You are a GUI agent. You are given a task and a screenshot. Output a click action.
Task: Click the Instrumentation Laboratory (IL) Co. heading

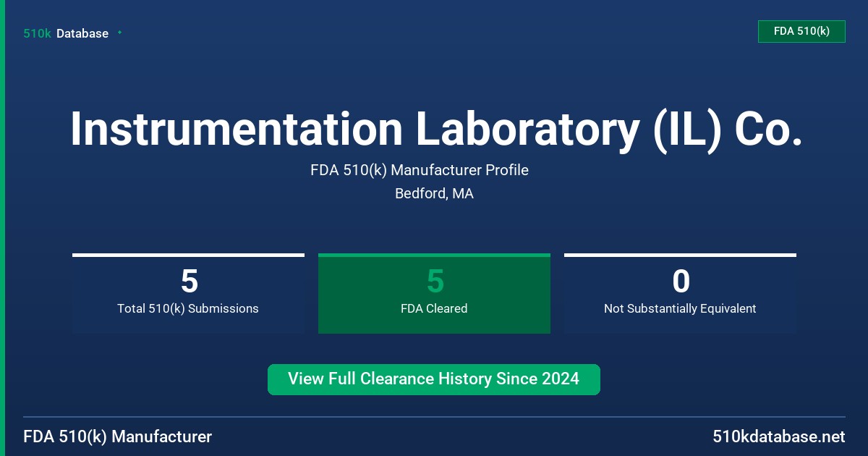436,130
